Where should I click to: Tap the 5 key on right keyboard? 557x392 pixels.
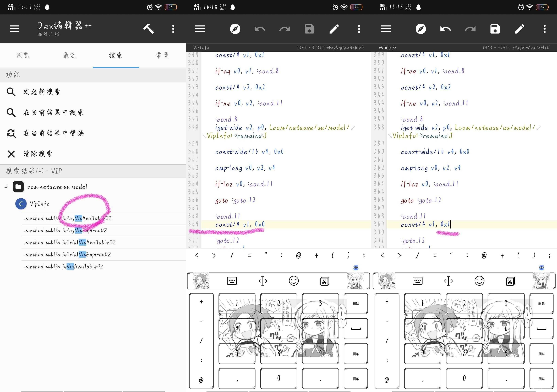(464, 329)
